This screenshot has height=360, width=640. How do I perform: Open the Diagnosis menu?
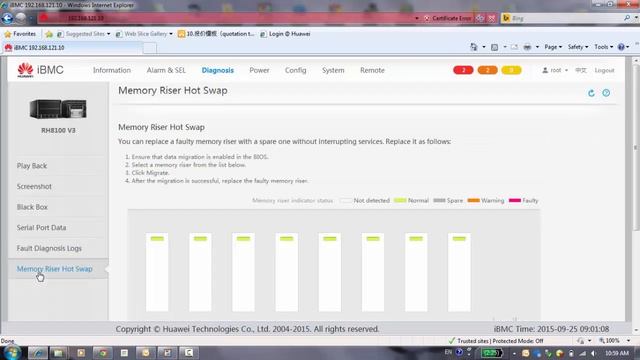[x=218, y=70]
